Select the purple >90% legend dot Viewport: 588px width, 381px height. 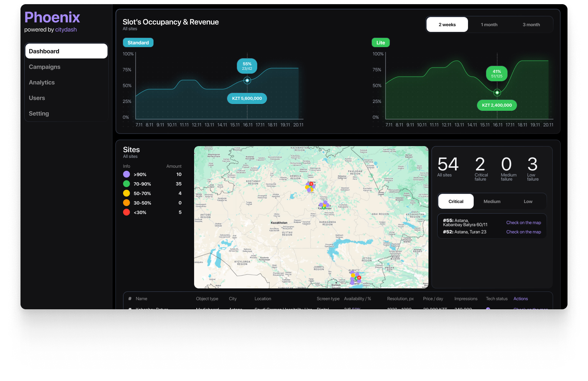126,174
